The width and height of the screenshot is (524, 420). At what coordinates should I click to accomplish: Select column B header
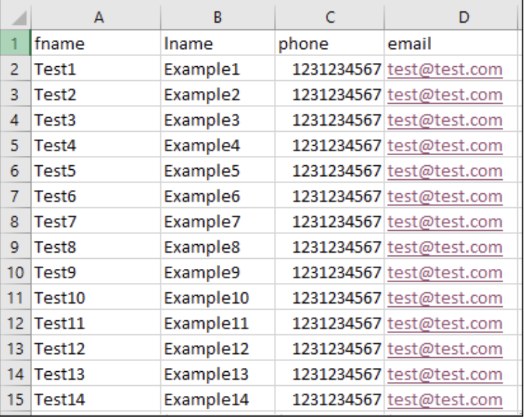click(218, 17)
